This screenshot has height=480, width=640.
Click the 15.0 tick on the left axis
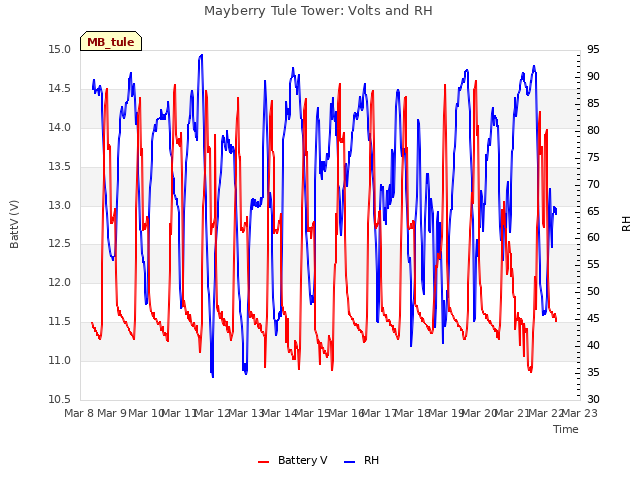[60, 50]
